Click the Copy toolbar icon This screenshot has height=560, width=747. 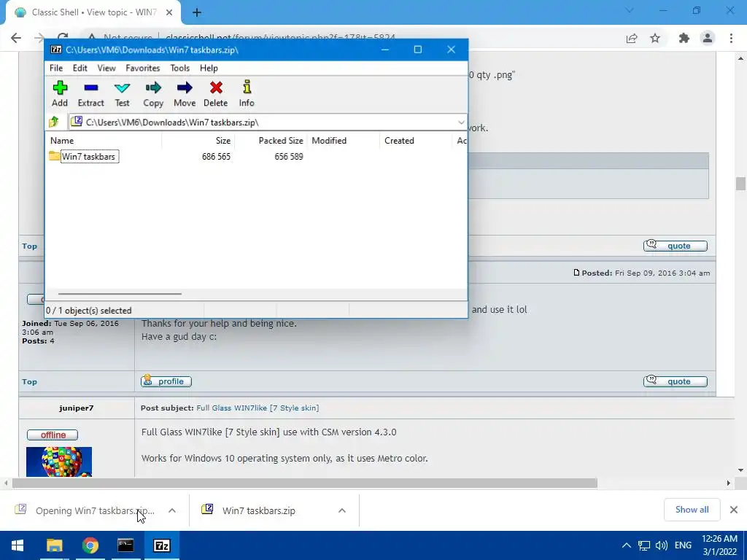point(153,94)
